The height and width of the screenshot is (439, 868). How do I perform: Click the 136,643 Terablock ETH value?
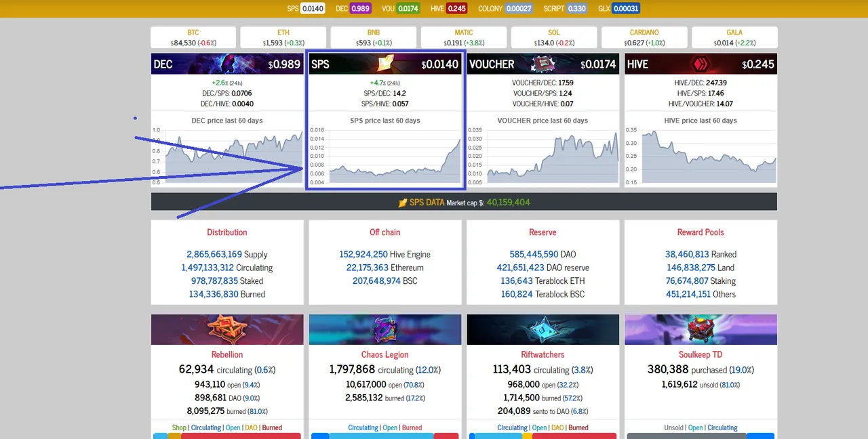click(x=517, y=280)
